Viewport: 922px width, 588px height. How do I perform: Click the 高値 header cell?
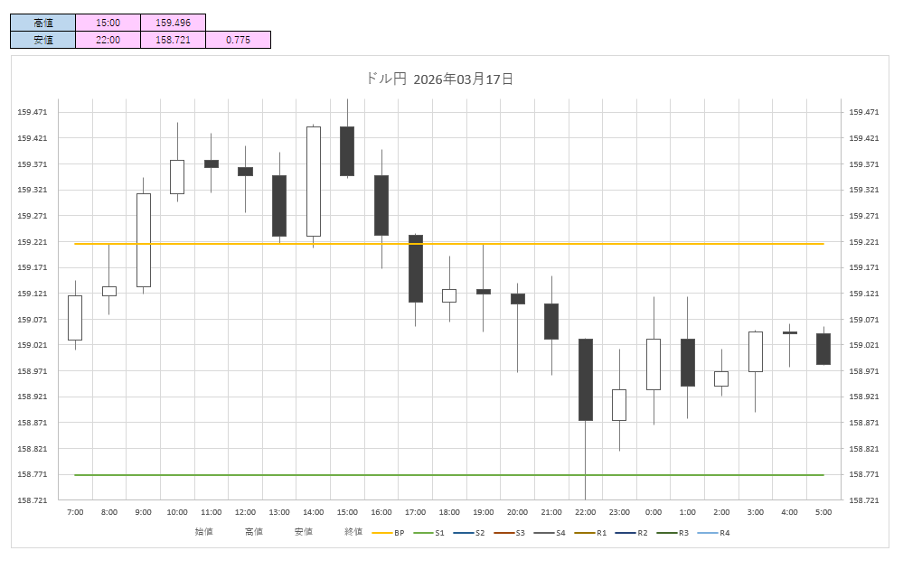tap(42, 23)
